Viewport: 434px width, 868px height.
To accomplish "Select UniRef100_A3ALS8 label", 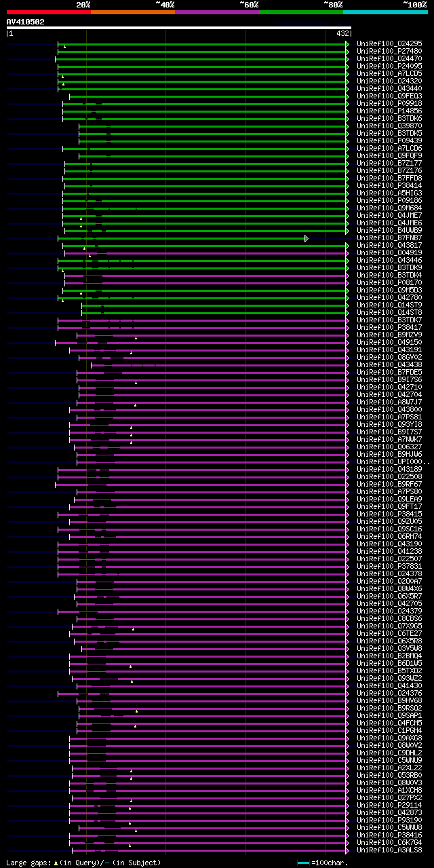I will [389, 850].
